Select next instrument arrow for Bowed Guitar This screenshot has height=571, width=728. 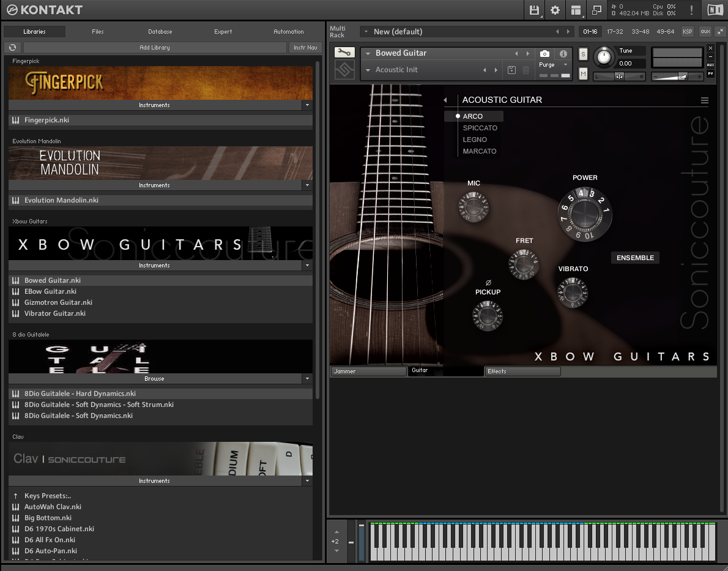tap(527, 53)
